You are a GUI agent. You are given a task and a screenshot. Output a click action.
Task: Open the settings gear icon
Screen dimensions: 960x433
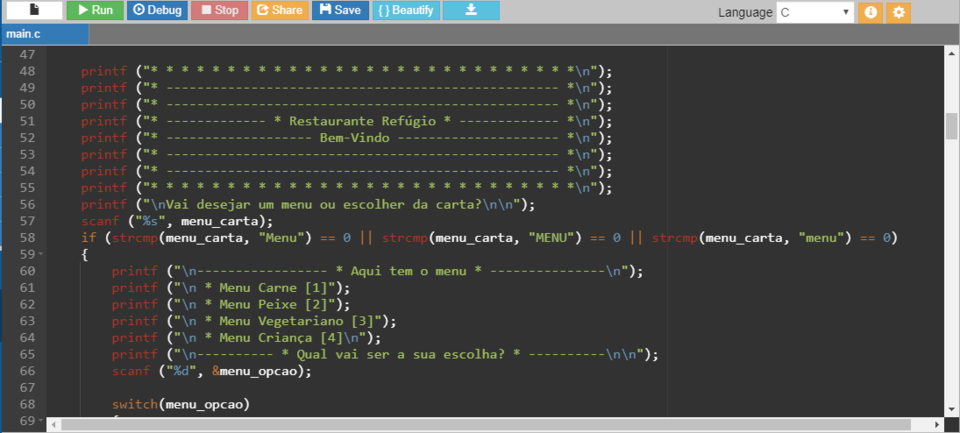tap(899, 13)
